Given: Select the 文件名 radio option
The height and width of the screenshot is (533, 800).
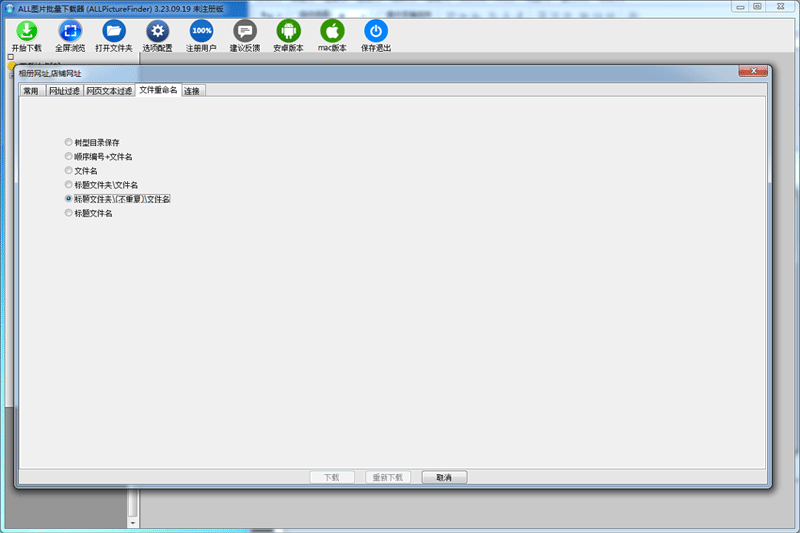Looking at the screenshot, I should [x=68, y=171].
